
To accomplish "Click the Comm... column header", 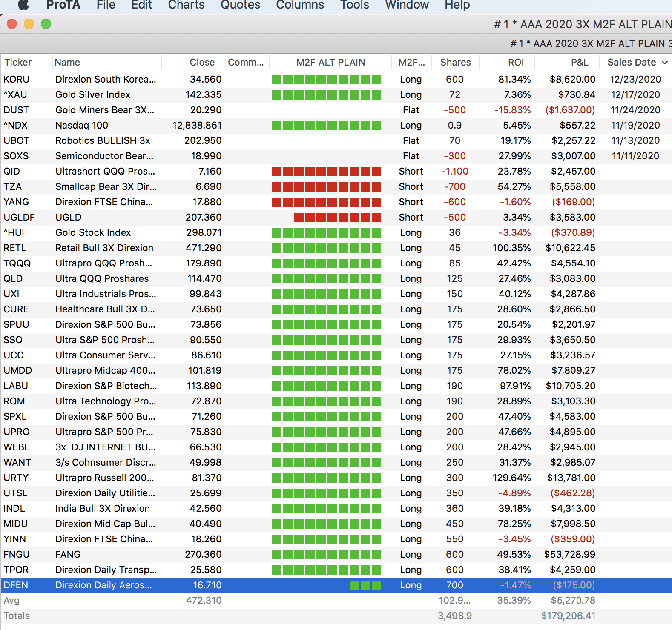I will [x=246, y=62].
